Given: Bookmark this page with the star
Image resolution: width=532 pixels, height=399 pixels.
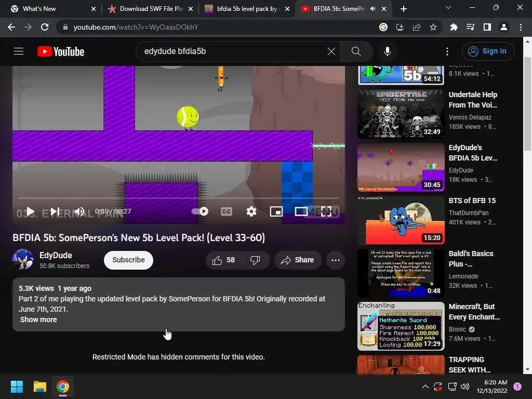Looking at the screenshot, I should (433, 27).
